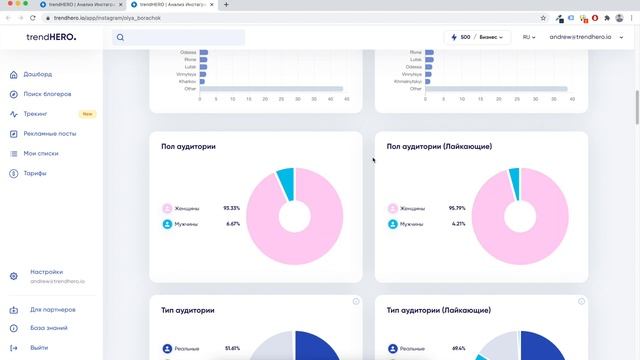Open Поиск блогеров section

point(47,94)
